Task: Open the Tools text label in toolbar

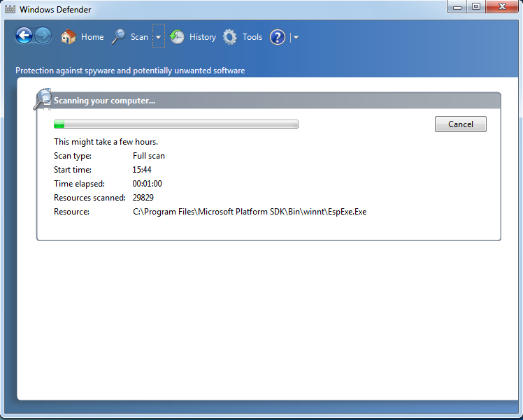Action: click(x=252, y=37)
